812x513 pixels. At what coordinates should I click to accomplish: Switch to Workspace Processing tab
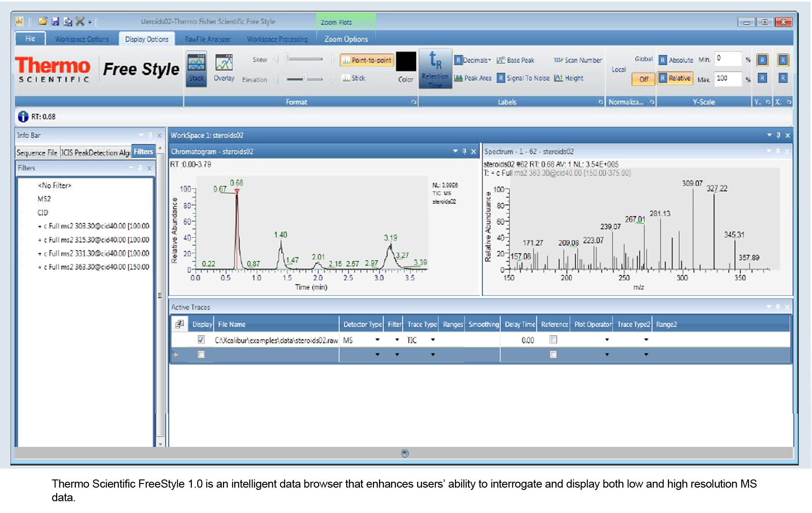[277, 39]
